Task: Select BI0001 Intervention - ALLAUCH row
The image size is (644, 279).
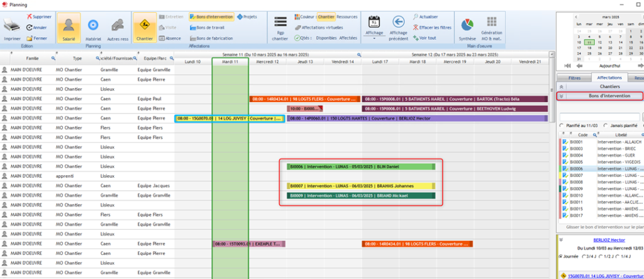Action: coord(601,142)
